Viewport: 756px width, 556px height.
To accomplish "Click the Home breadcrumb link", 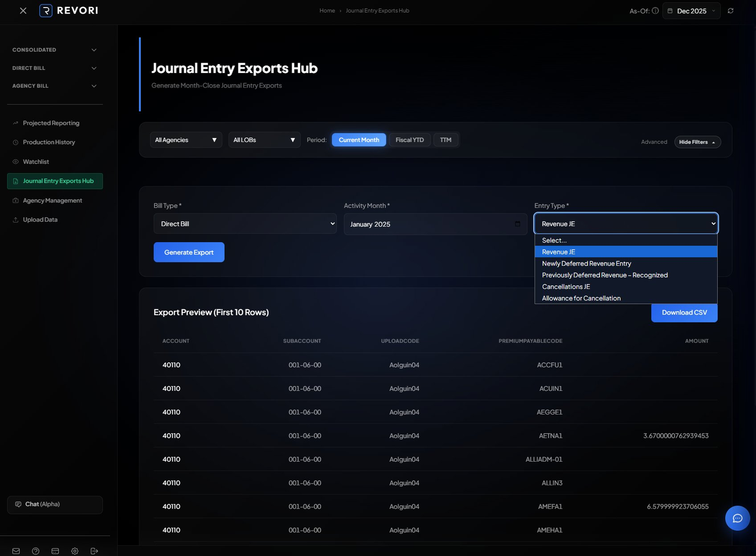I will pos(327,11).
